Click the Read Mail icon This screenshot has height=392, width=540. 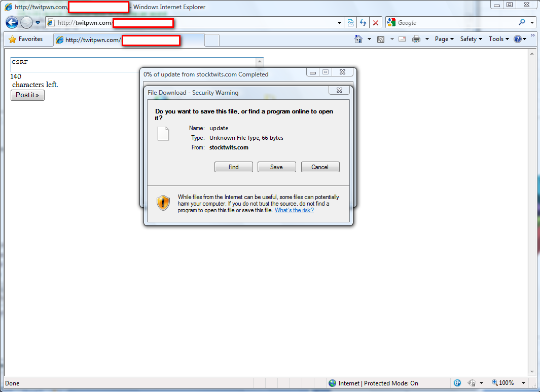click(402, 39)
